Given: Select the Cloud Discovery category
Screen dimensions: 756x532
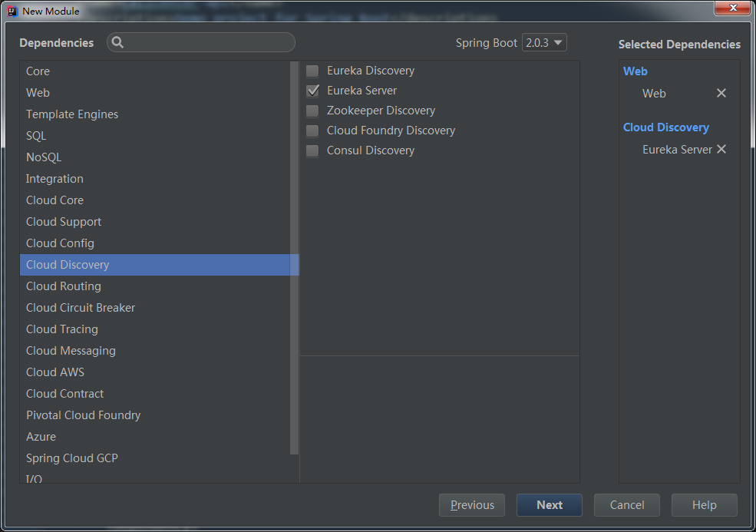Looking at the screenshot, I should point(155,265).
